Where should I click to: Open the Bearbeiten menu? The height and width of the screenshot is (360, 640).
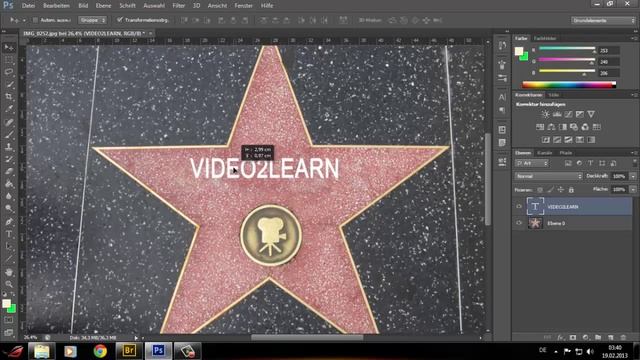[x=56, y=6]
